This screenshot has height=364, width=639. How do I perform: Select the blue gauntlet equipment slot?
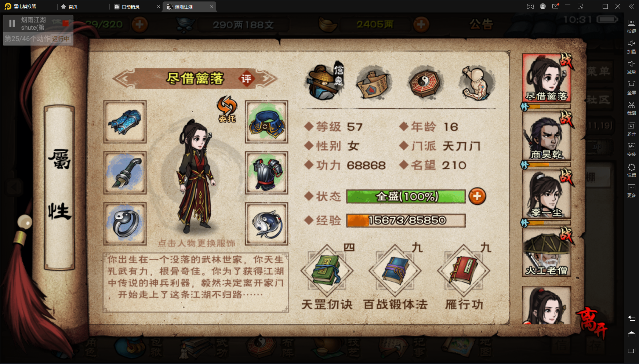click(x=125, y=122)
